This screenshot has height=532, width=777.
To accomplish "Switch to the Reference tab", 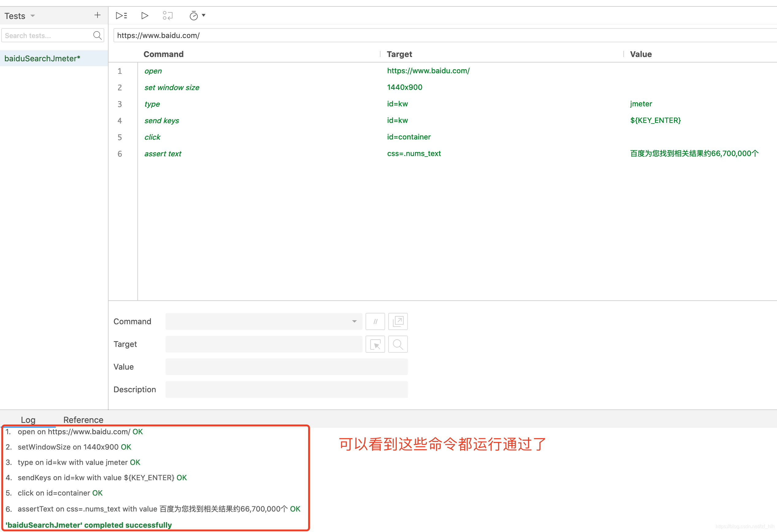I will (x=83, y=420).
